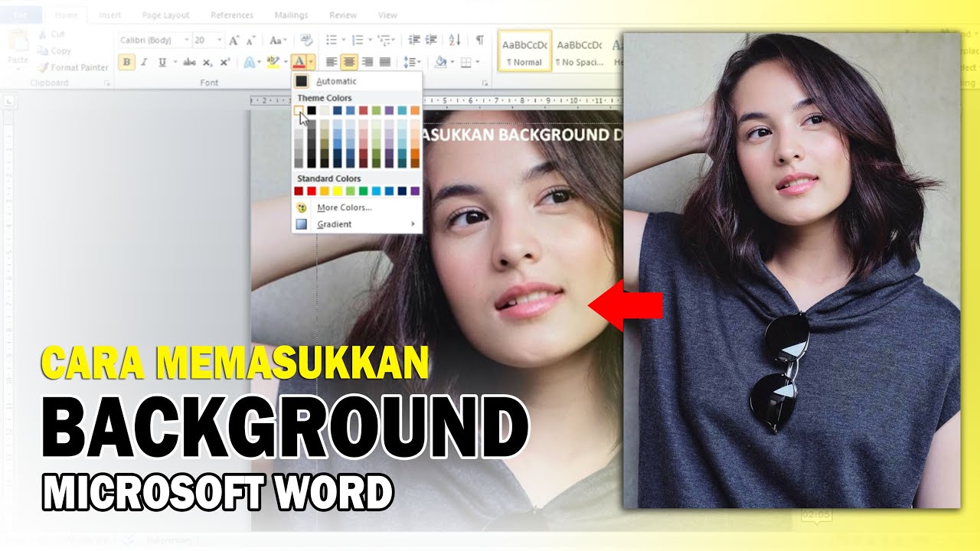Switch to the References tab
980x551 pixels.
[232, 15]
